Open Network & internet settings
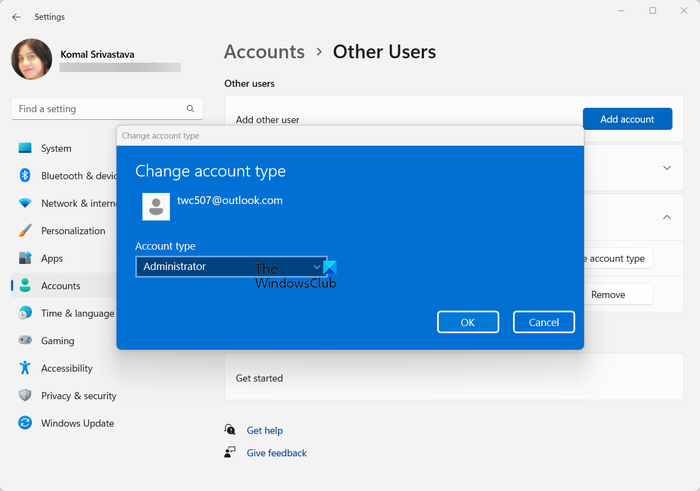 tap(65, 203)
